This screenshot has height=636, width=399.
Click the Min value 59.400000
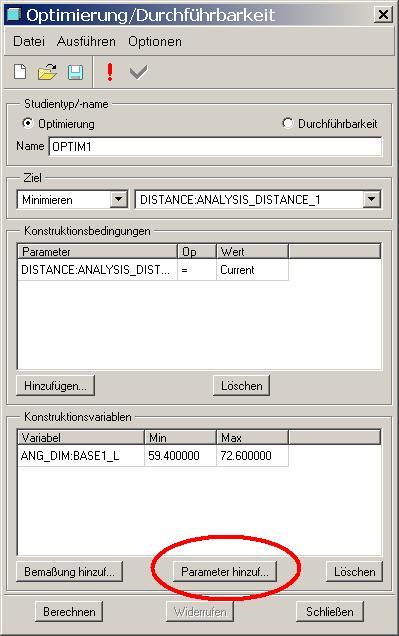180,456
